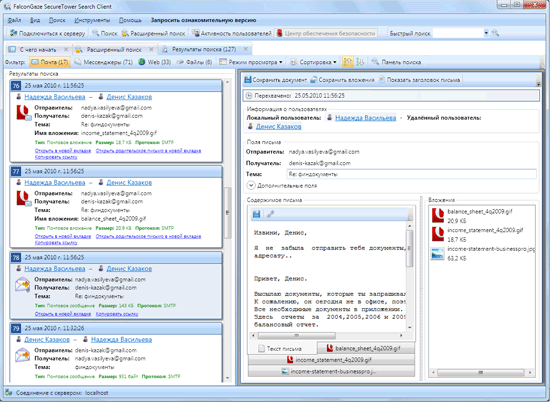Open toolbar overflow arrow in preview pane
The height and width of the screenshot is (402, 550).
(x=538, y=83)
